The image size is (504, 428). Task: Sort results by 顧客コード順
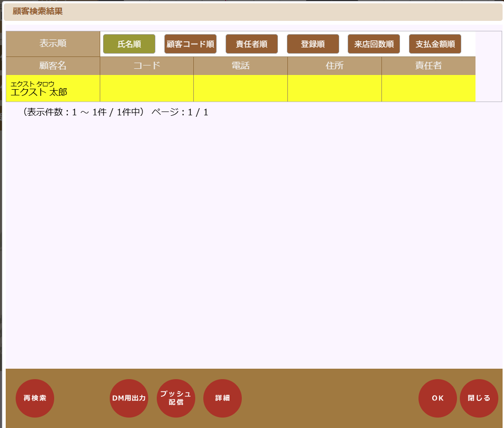coord(190,44)
